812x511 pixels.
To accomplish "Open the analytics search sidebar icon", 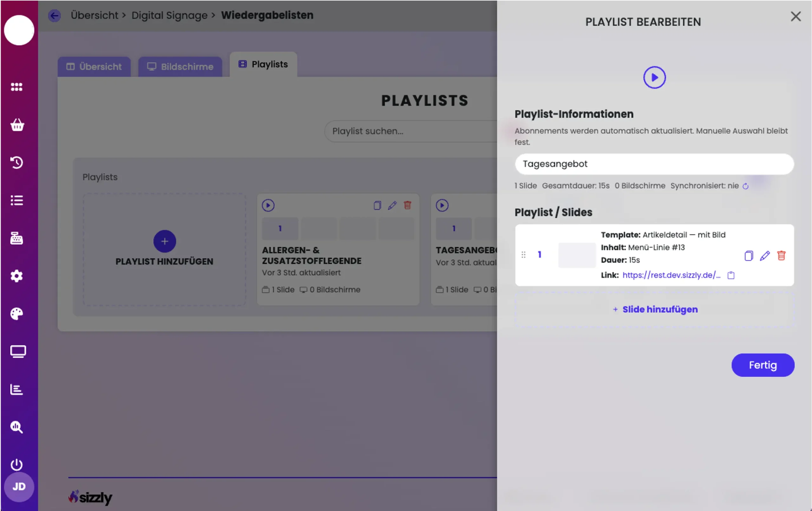I will [16, 427].
